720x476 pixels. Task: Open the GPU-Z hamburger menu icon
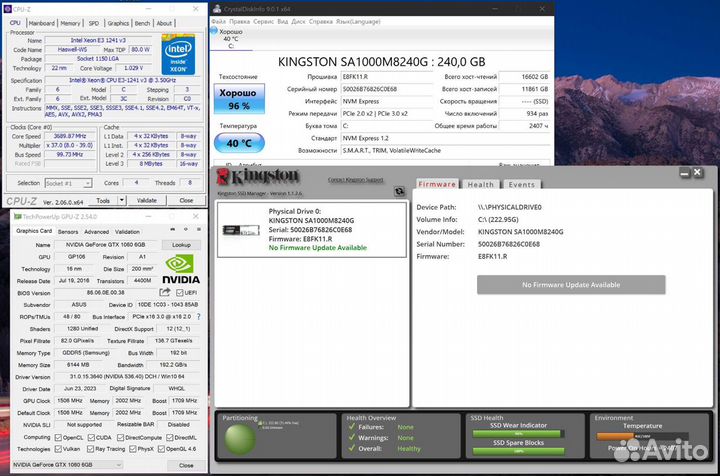199,230
